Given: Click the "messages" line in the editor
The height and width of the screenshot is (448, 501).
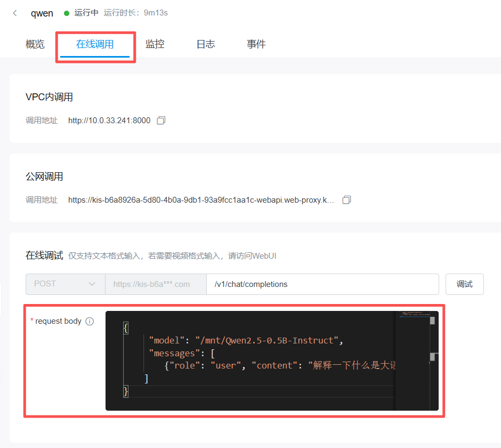Looking at the screenshot, I should click(182, 354).
